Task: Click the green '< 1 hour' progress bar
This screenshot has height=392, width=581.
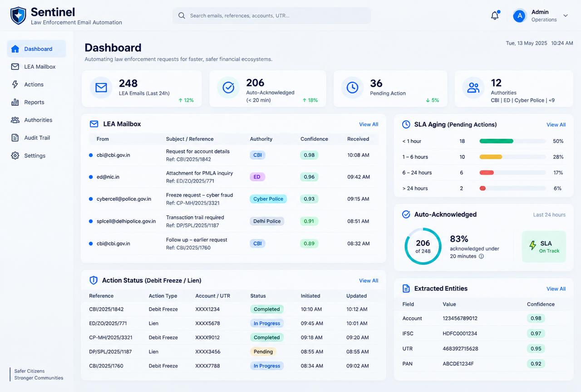Action: click(x=496, y=141)
